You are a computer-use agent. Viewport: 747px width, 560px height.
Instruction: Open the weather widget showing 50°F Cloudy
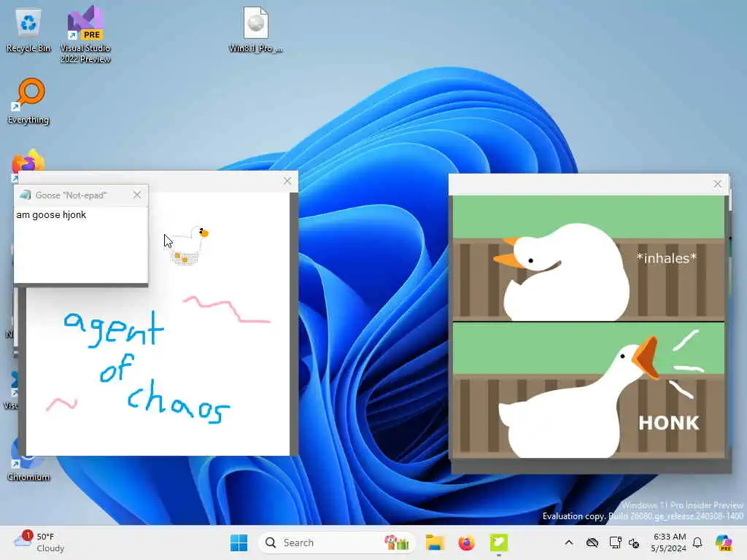(x=39, y=542)
